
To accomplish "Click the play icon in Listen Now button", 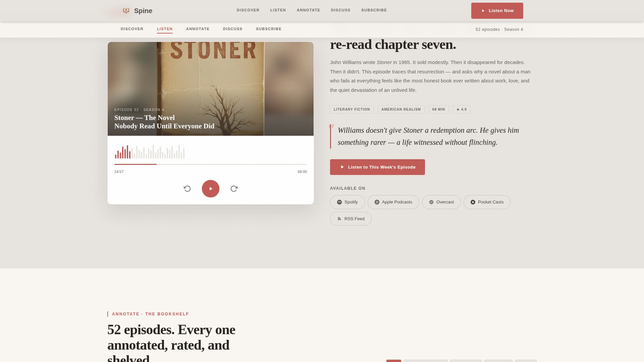I will [483, 11].
